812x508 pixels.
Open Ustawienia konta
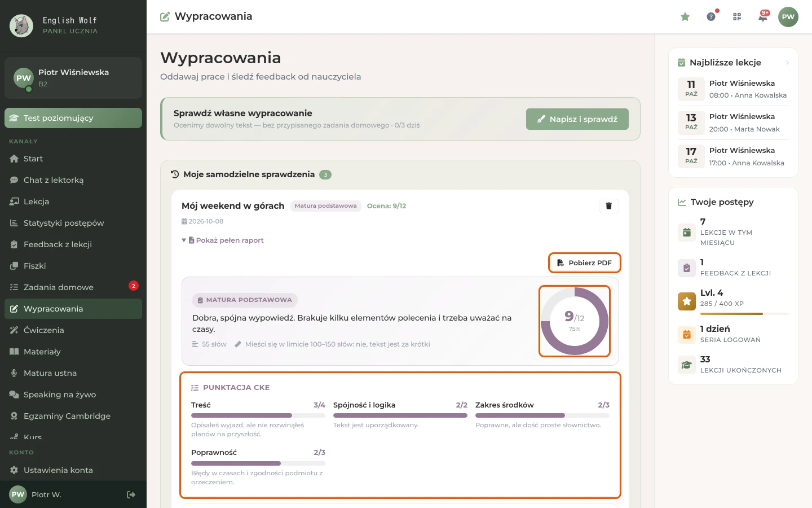point(73,470)
